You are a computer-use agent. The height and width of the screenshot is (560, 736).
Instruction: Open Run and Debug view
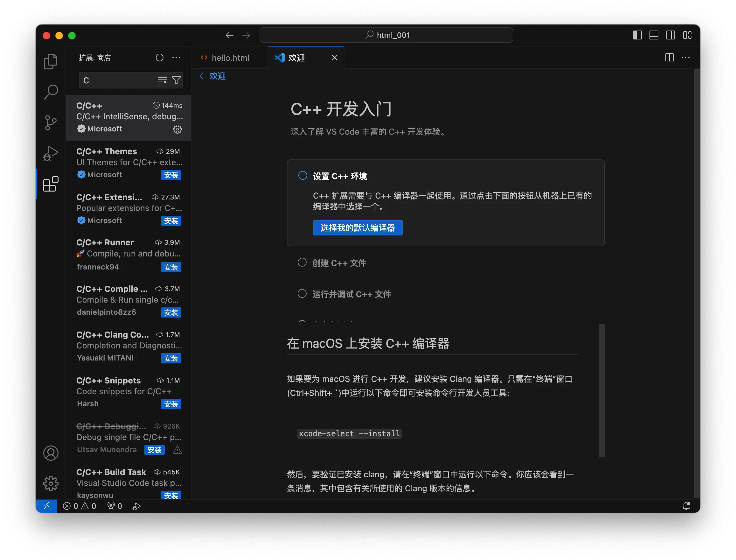pos(51,153)
